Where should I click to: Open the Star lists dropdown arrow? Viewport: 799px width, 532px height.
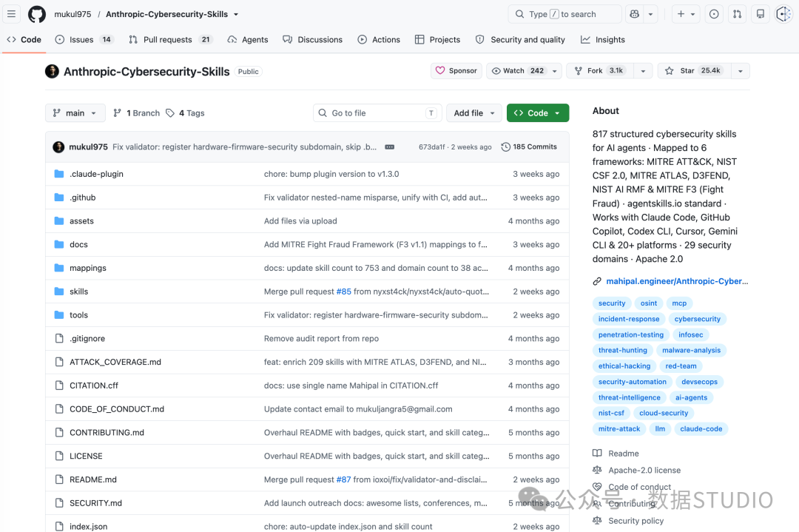pyautogui.click(x=741, y=71)
